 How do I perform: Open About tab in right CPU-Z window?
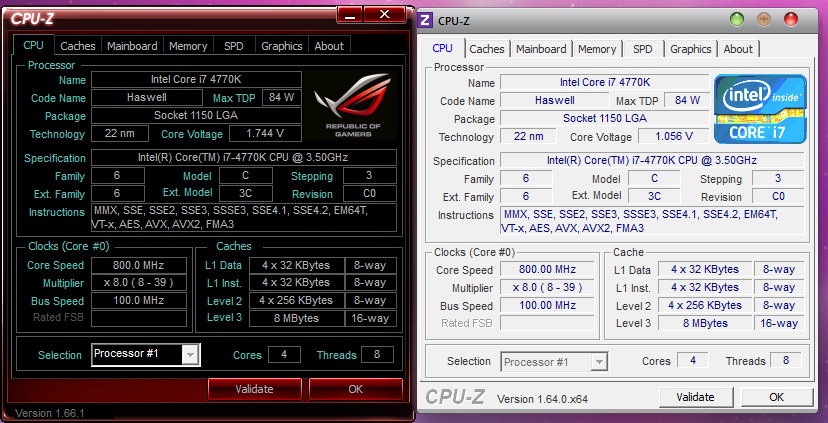pyautogui.click(x=738, y=49)
